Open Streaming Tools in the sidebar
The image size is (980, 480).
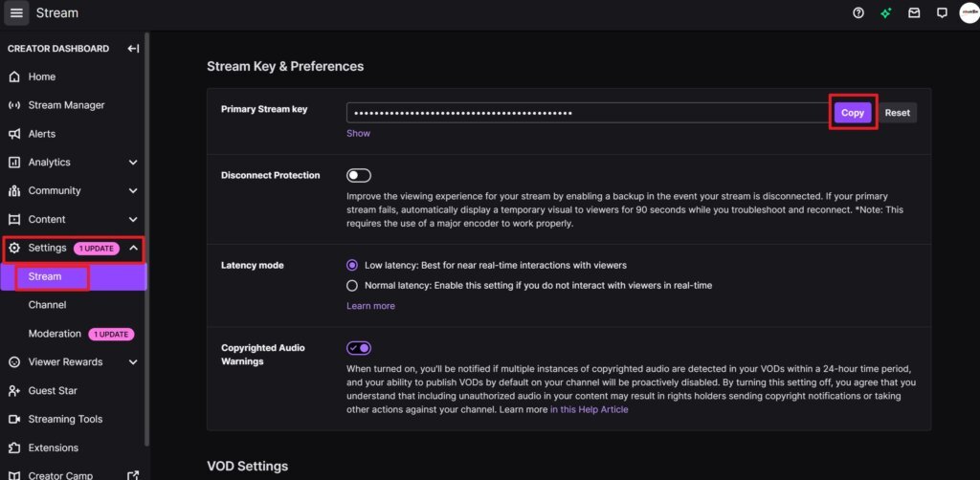click(65, 420)
